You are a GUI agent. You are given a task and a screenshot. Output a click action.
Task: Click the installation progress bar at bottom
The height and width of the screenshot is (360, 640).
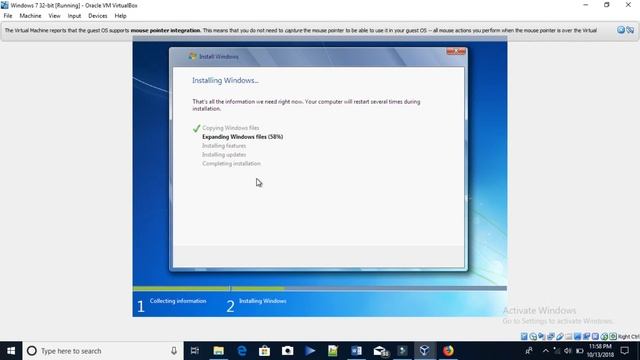coord(320,288)
